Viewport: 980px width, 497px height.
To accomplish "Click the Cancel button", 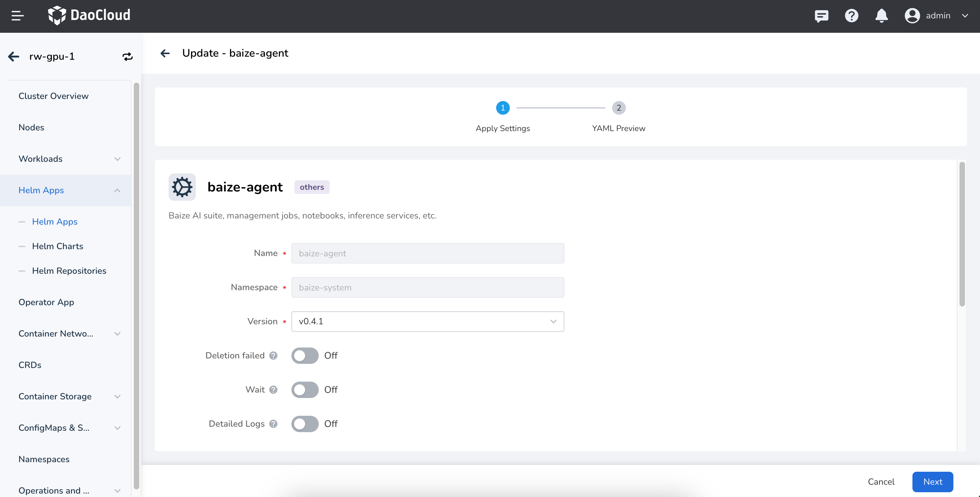I will [881, 482].
